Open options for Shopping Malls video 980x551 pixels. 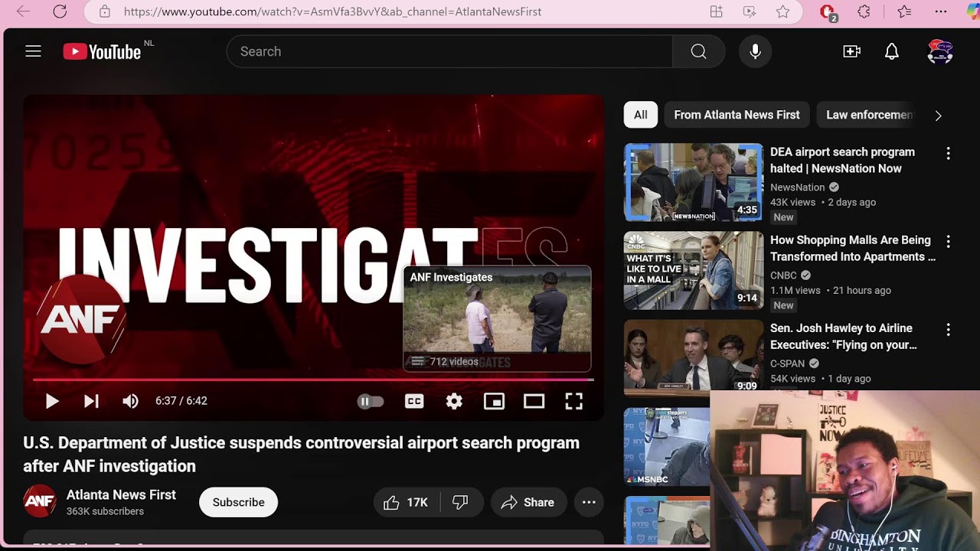click(x=948, y=241)
